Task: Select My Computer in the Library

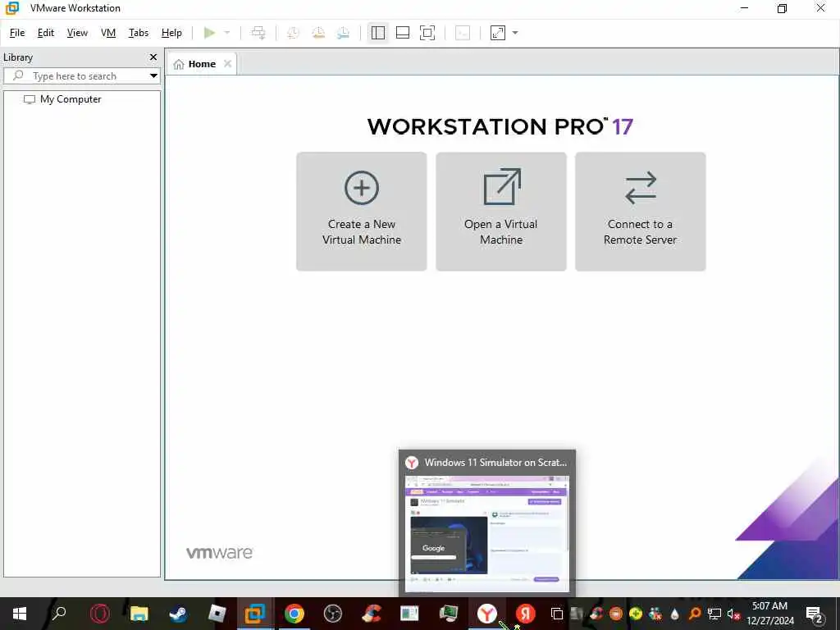Action: coord(71,99)
